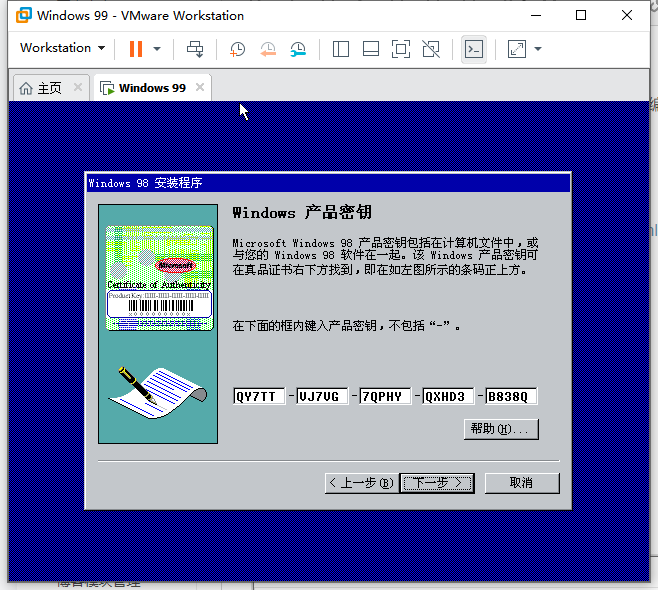Close the VMware Workstation window
The width and height of the screenshot is (658, 590).
pos(627,16)
